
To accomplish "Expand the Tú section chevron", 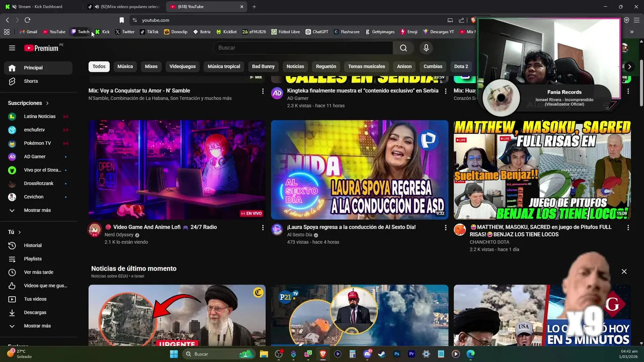I will pyautogui.click(x=20, y=232).
